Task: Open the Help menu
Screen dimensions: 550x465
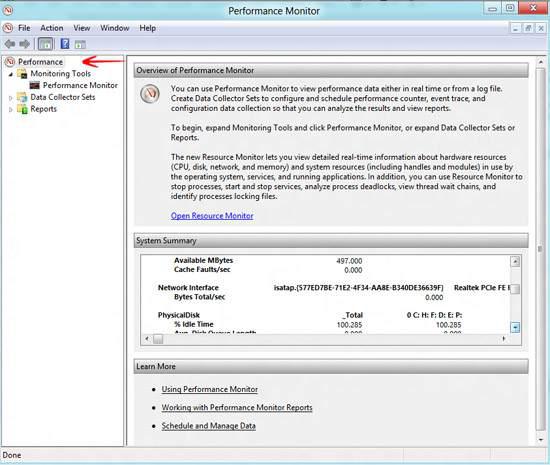Action: click(148, 28)
